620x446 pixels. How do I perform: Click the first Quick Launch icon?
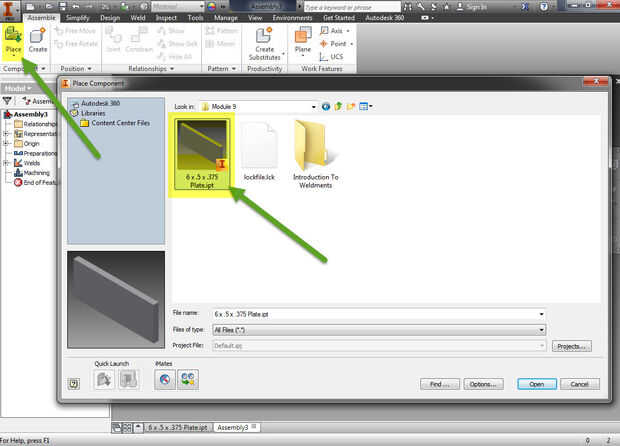point(104,380)
